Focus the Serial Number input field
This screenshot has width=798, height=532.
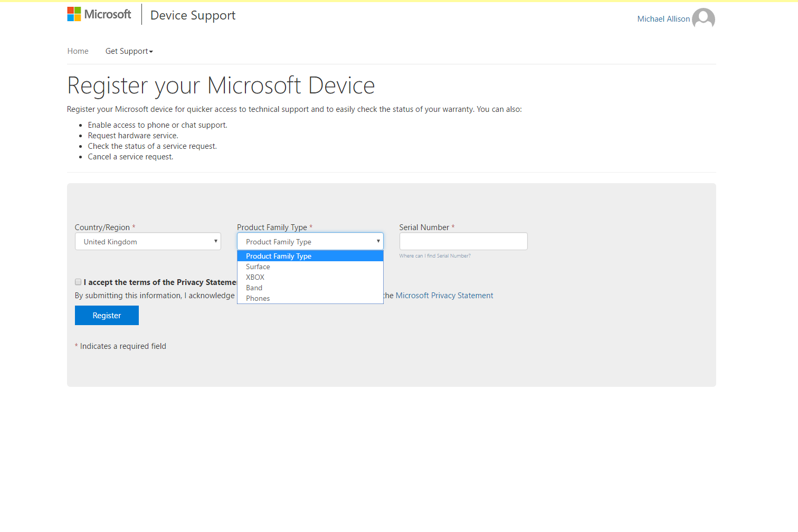click(463, 241)
